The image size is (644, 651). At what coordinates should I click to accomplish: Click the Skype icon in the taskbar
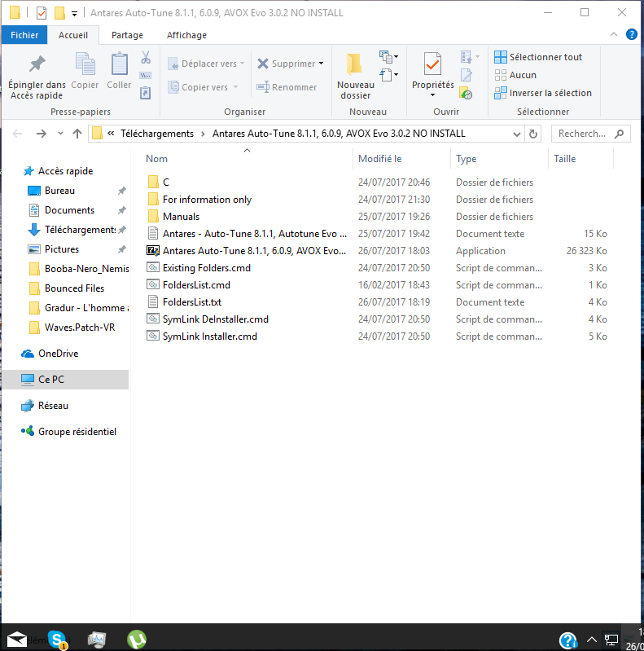[57, 640]
